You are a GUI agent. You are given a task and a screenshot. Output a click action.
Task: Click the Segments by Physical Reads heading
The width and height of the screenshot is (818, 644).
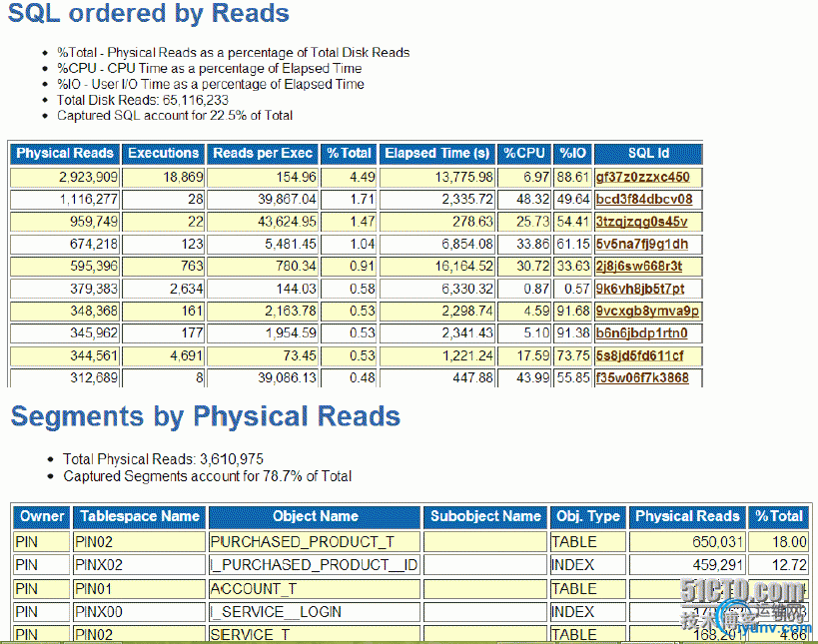(x=206, y=416)
